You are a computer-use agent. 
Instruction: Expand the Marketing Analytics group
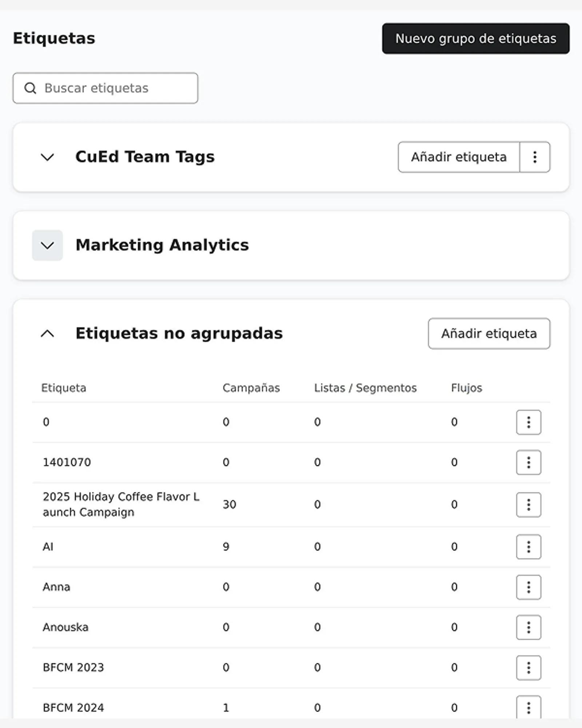(x=47, y=245)
